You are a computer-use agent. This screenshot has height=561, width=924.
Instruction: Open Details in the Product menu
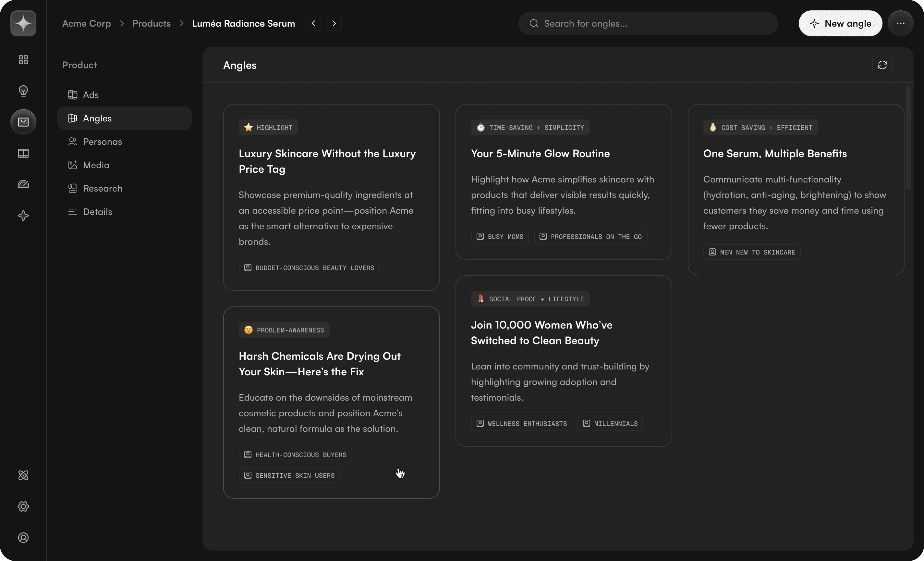tap(125, 212)
